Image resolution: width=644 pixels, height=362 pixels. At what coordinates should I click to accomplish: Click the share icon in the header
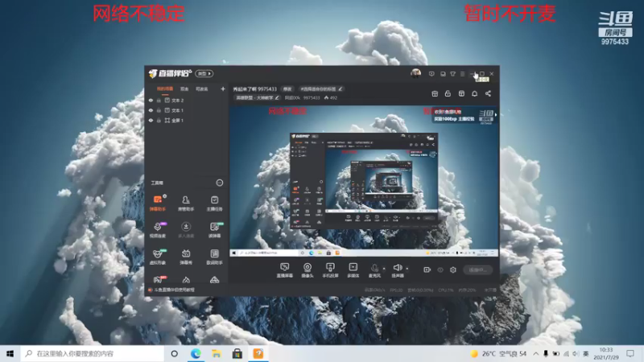(x=488, y=93)
